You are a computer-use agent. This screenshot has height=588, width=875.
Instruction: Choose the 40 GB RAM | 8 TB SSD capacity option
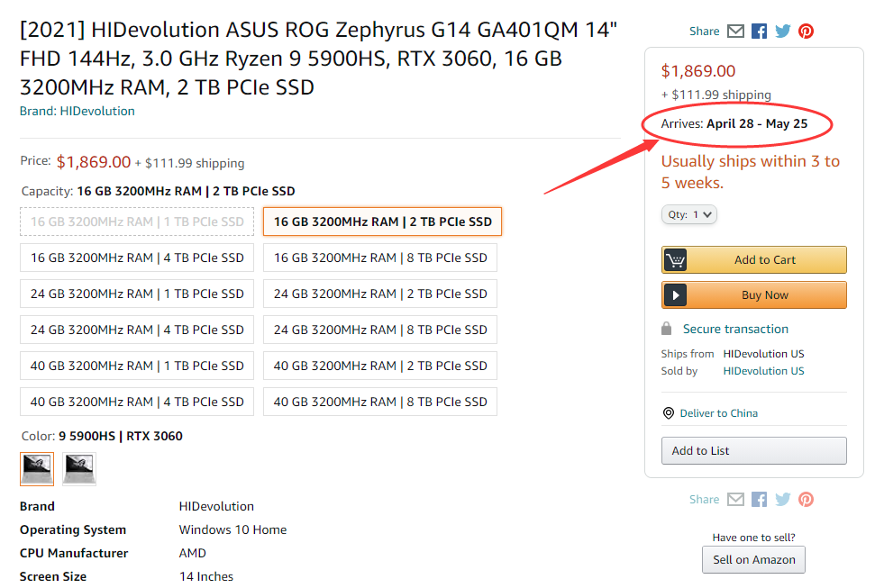tap(380, 402)
